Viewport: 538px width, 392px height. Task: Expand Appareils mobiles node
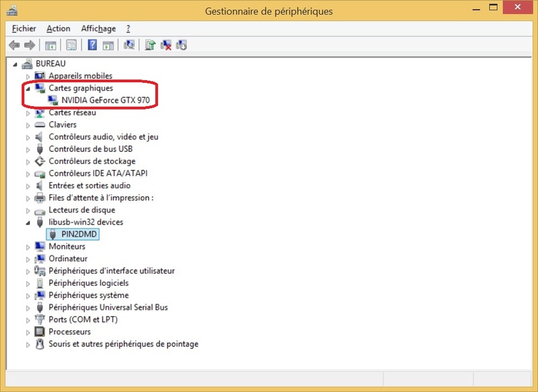click(x=28, y=76)
